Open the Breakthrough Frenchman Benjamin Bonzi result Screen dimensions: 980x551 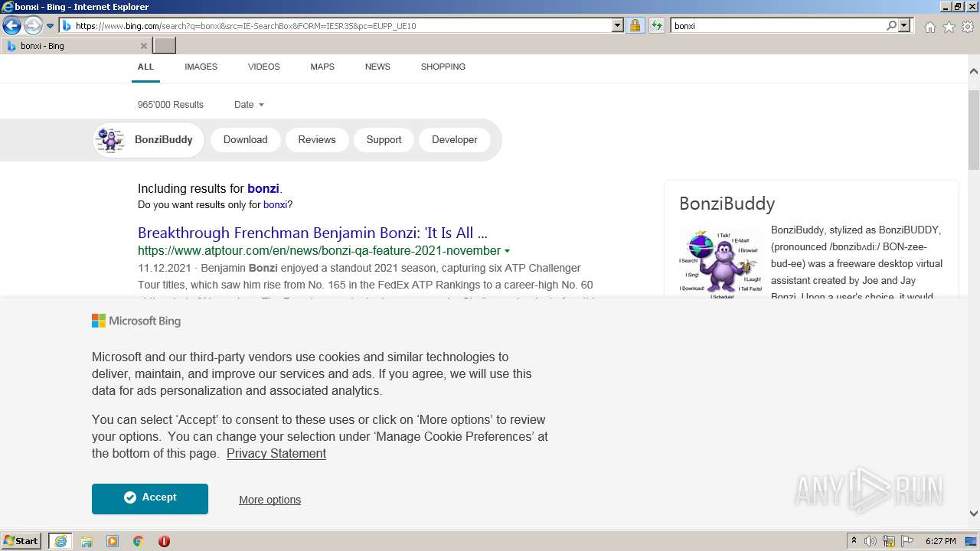pos(312,233)
